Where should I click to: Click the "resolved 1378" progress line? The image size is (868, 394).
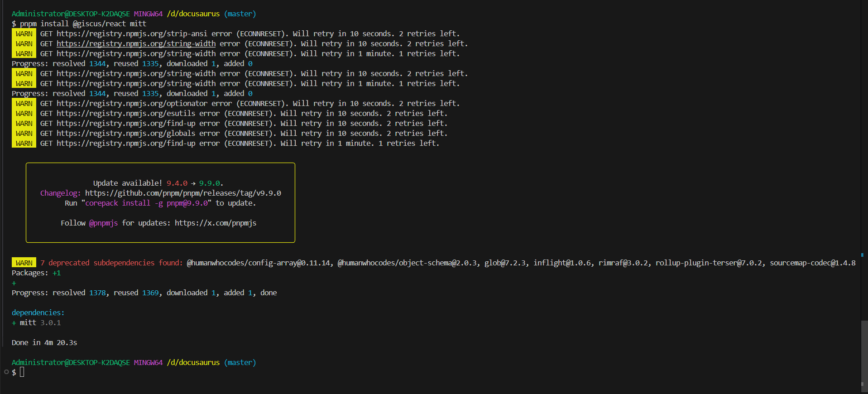point(144,293)
